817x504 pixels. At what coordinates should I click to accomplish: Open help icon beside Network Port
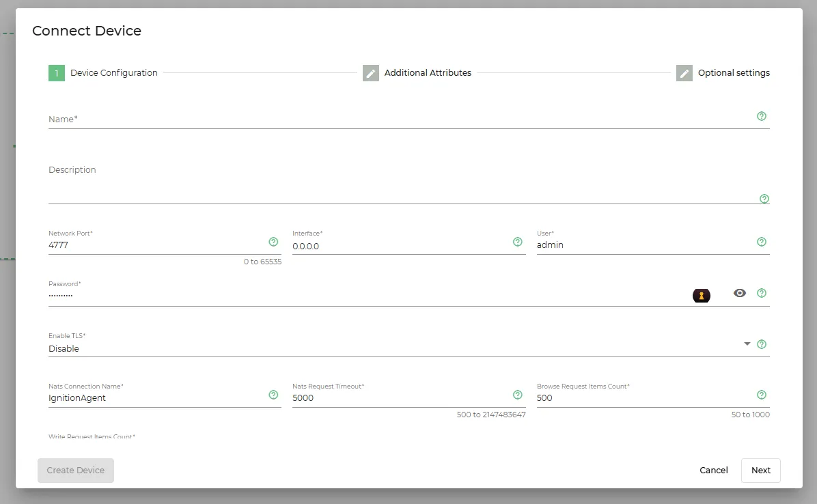[273, 242]
